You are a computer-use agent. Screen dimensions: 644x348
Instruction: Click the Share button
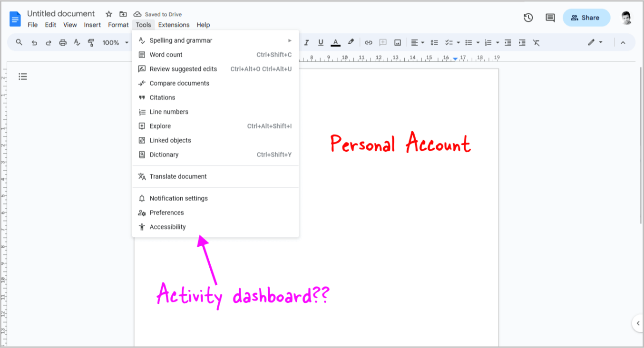(x=586, y=18)
